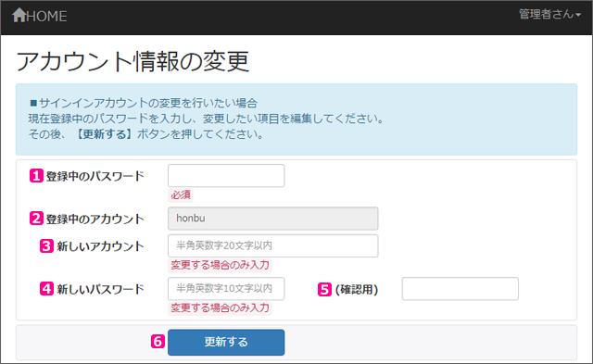The width and height of the screenshot is (593, 364).
Task: Expand the 管理者さん user dropdown
Action: point(549,15)
